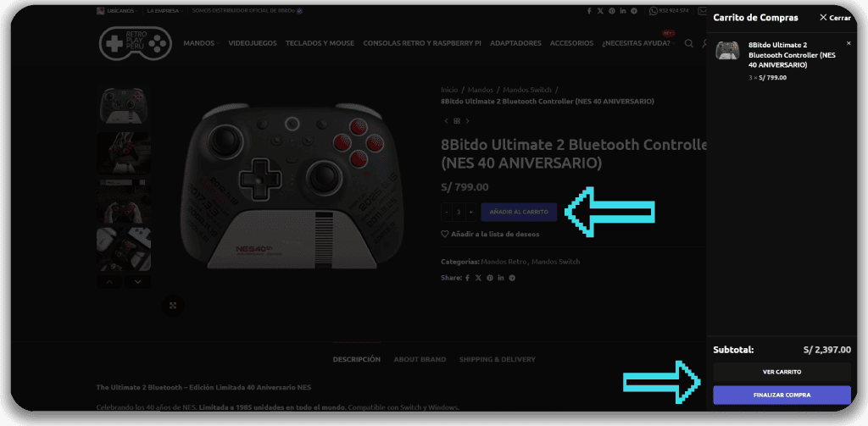The width and height of the screenshot is (868, 426).
Task: Open the Facebook icon in top bar
Action: pos(589,11)
